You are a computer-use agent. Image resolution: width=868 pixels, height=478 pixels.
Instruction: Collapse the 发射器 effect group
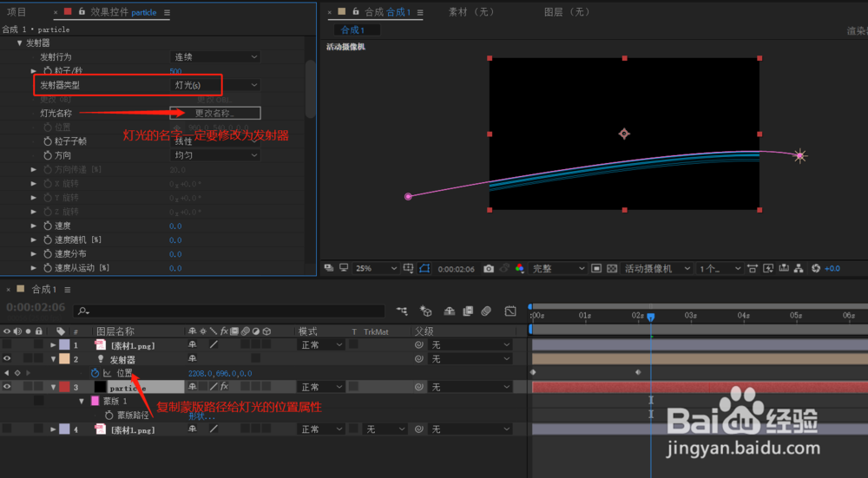click(19, 43)
